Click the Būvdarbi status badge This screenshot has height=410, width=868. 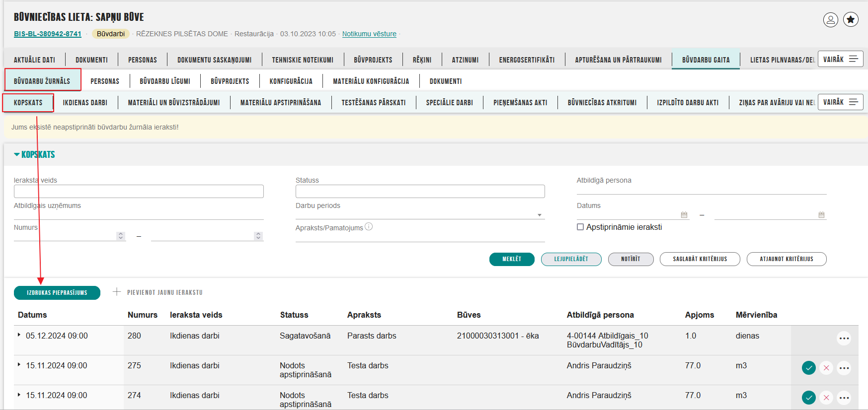(111, 34)
